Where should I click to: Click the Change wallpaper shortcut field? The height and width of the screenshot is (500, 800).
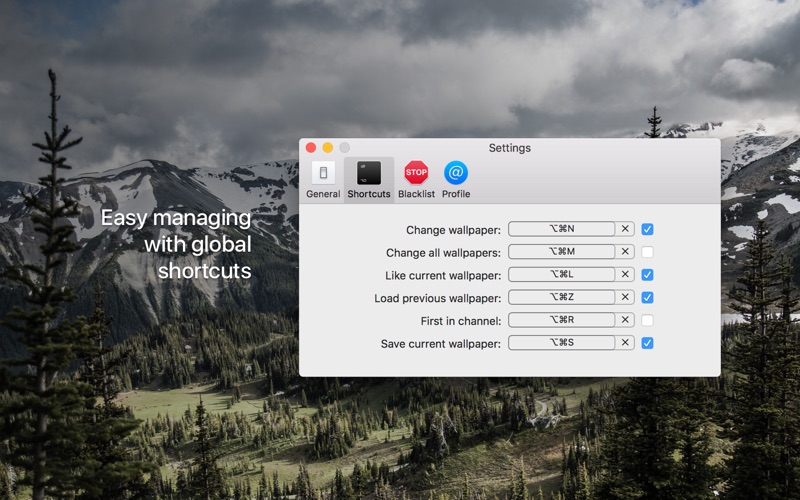(x=561, y=229)
